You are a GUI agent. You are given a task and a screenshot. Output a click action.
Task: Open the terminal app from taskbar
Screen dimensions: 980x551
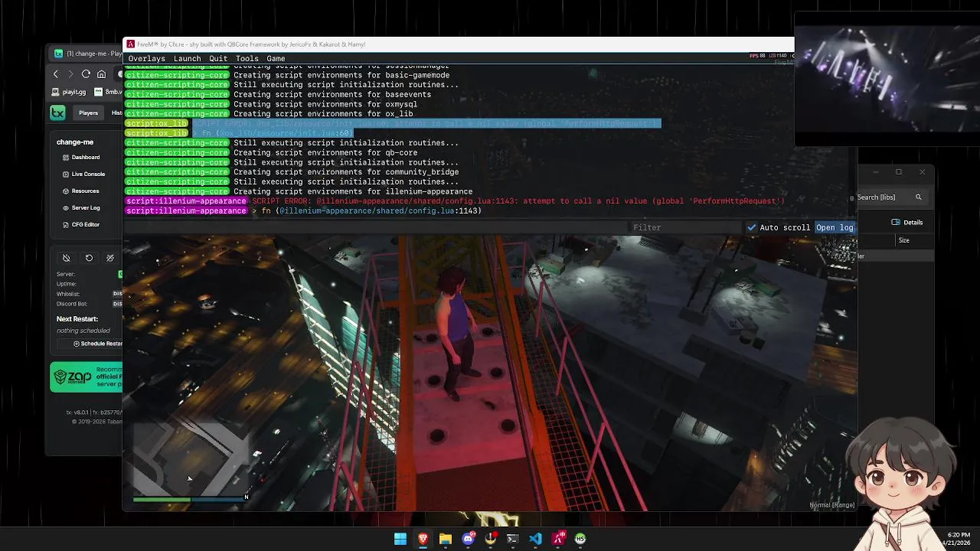click(x=513, y=539)
